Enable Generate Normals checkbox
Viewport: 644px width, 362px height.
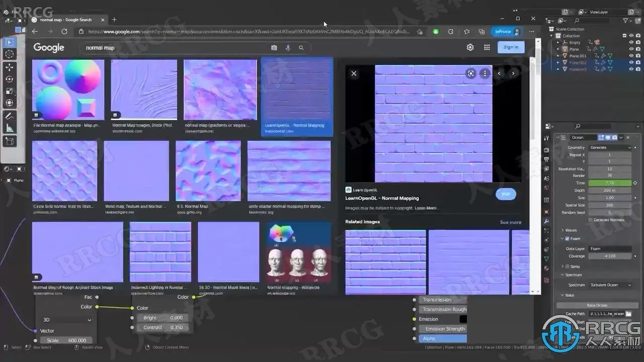pyautogui.click(x=591, y=220)
